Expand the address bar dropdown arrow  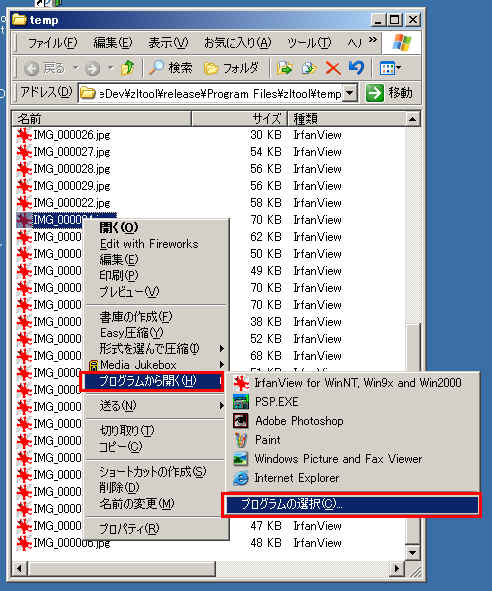pos(350,93)
